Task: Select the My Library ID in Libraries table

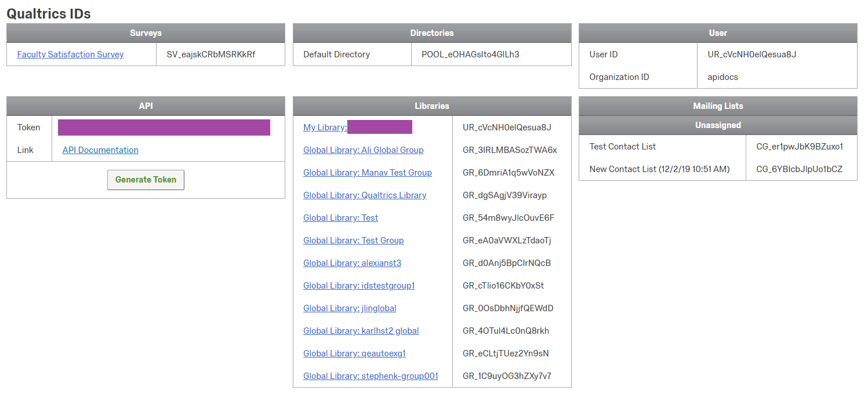Action: pos(507,127)
